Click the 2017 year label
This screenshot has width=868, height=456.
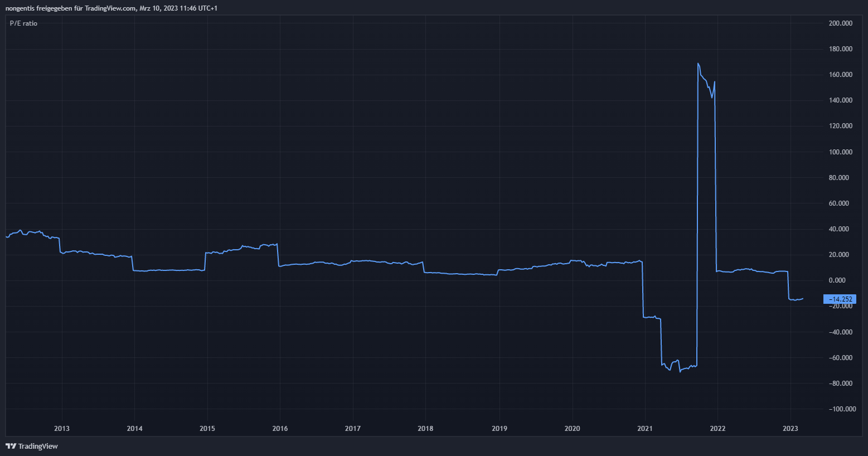(x=353, y=428)
